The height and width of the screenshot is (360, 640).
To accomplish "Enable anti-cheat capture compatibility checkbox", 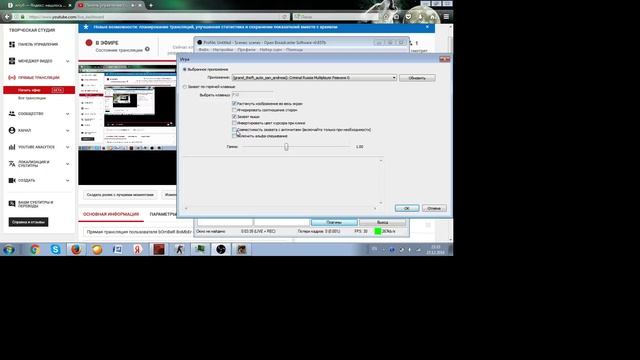I will pos(234,130).
